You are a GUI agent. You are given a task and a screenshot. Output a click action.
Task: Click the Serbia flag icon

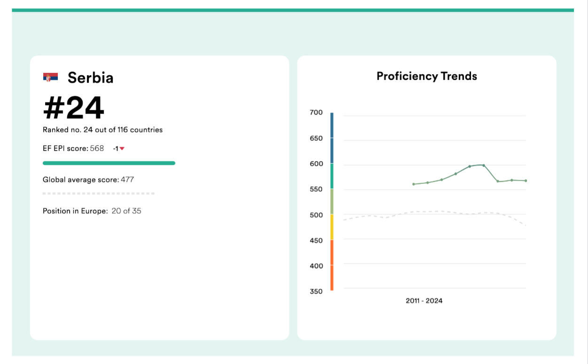click(50, 77)
